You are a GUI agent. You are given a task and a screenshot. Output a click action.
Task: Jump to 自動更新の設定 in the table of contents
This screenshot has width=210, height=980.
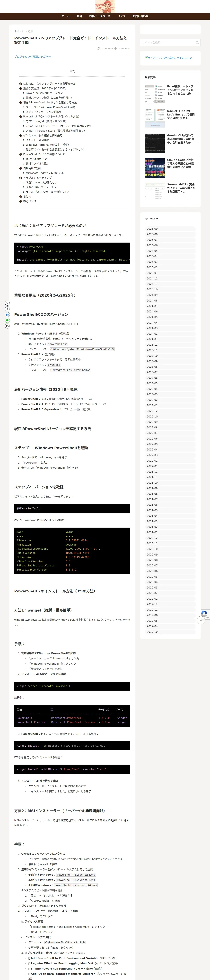(32, 168)
